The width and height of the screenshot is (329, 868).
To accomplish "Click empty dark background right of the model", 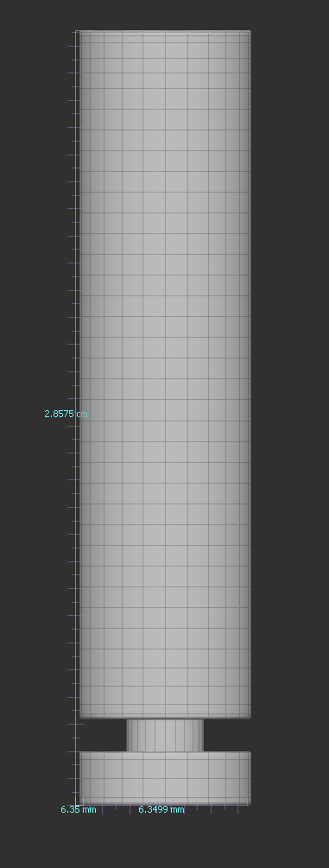I will (x=291, y=388).
